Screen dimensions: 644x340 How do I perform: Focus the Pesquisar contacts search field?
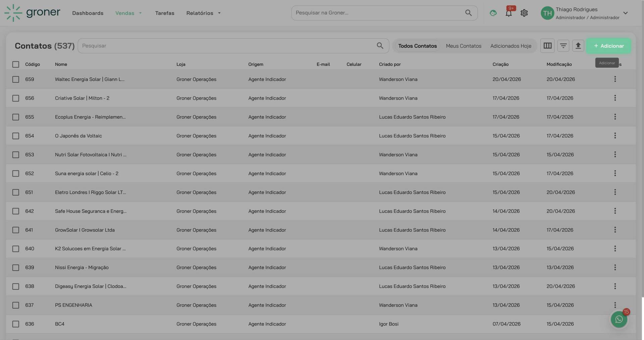228,46
